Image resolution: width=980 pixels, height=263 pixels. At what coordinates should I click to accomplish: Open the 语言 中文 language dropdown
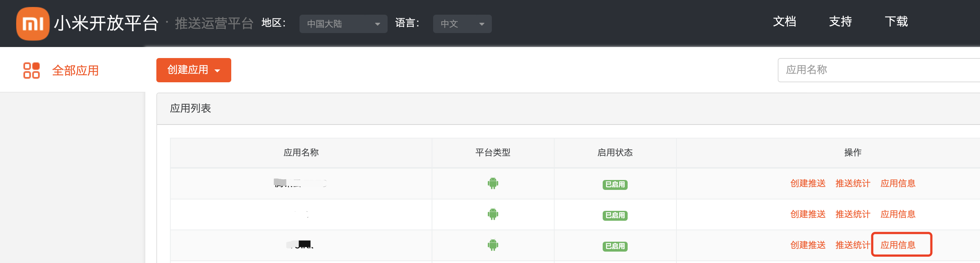pyautogui.click(x=462, y=24)
